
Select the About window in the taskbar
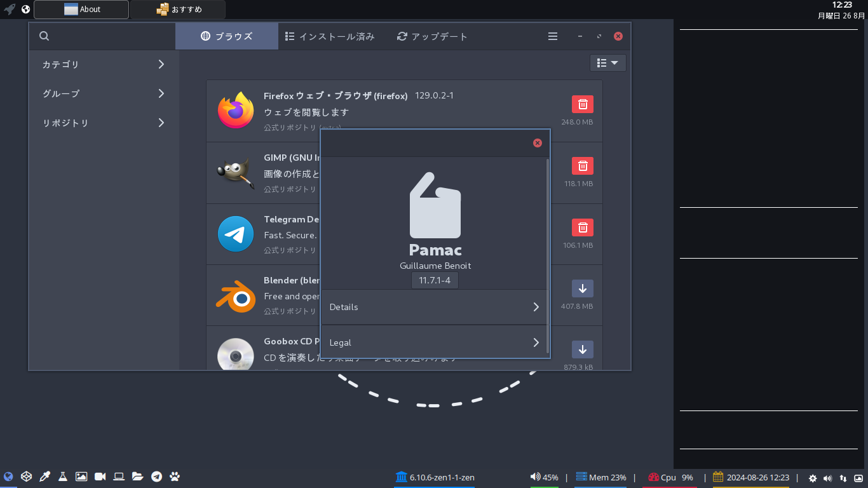[81, 9]
